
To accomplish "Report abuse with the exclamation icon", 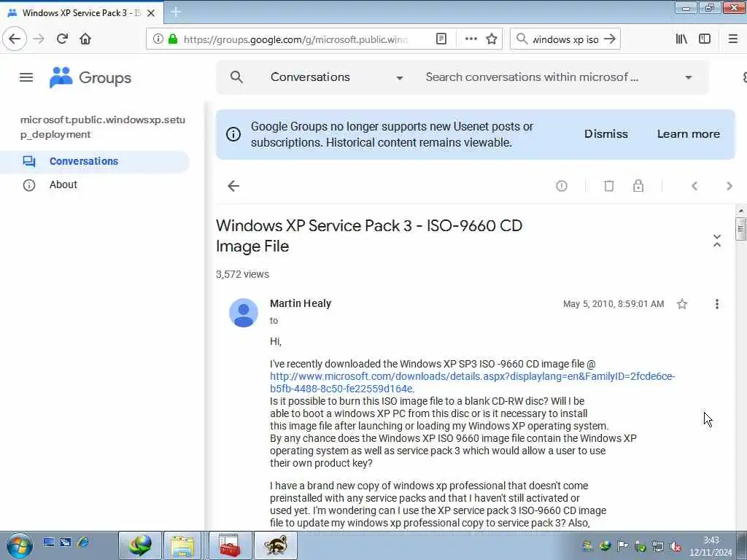I will (562, 186).
